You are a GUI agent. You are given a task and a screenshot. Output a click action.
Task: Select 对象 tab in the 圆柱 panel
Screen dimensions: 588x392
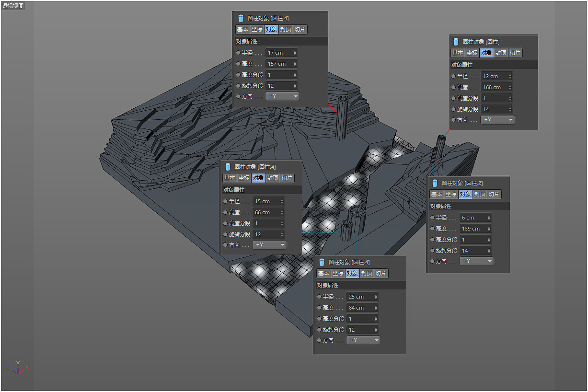click(x=486, y=53)
